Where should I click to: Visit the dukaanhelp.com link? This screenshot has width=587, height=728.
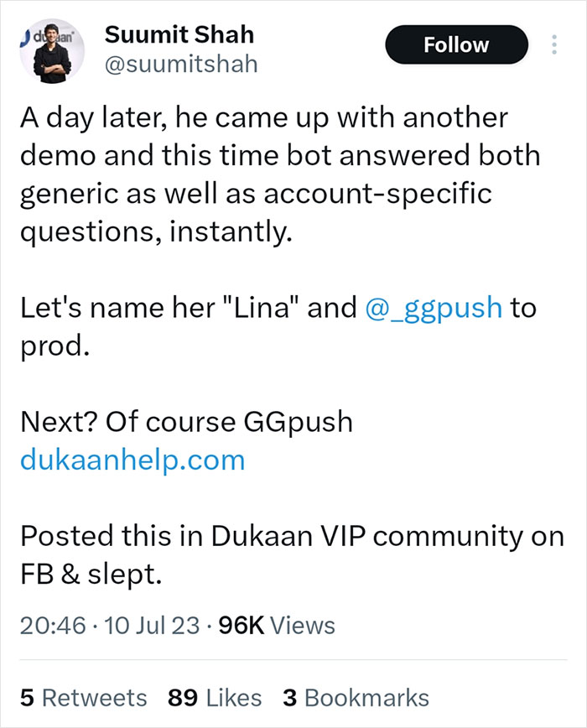pyautogui.click(x=132, y=460)
